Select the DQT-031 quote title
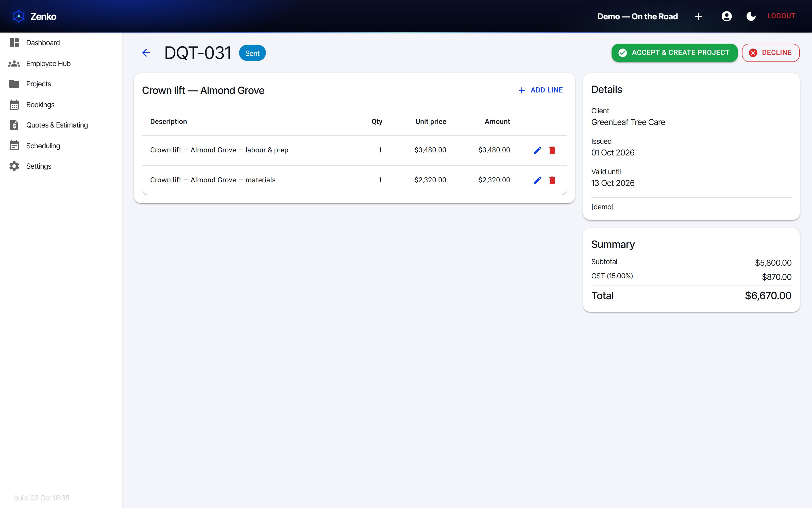812x508 pixels. [198, 53]
